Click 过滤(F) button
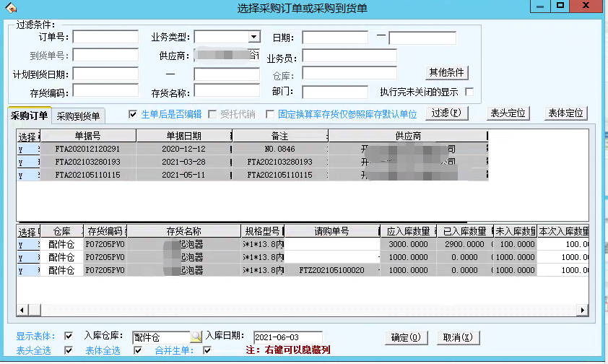This screenshot has height=364, width=608. (x=447, y=113)
